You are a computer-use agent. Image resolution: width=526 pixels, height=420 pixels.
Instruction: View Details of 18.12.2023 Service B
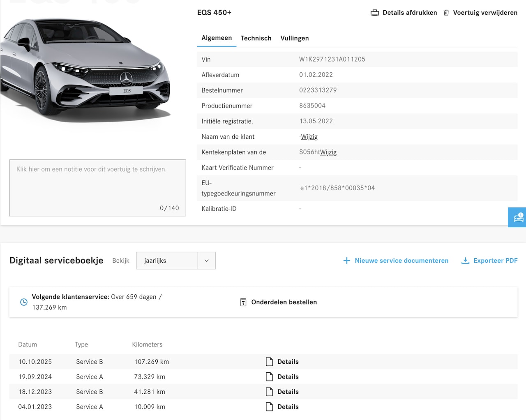[288, 392]
